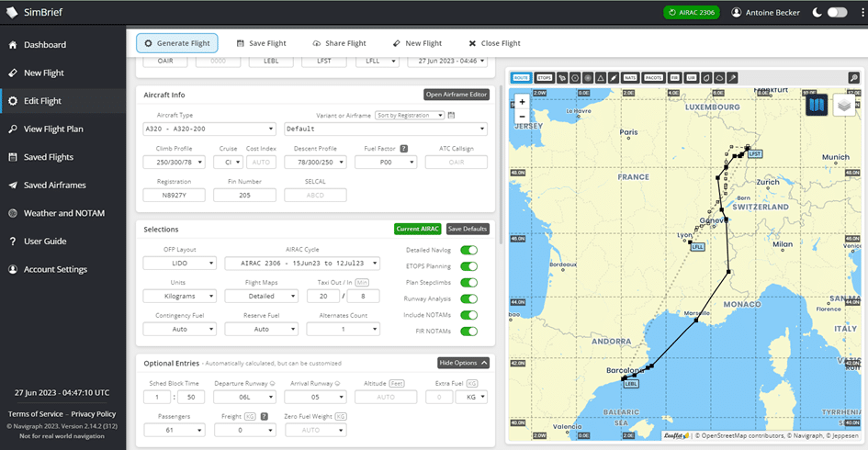Click the Taxi Out minutes field
Image resolution: width=868 pixels, height=450 pixels.
pos(323,296)
